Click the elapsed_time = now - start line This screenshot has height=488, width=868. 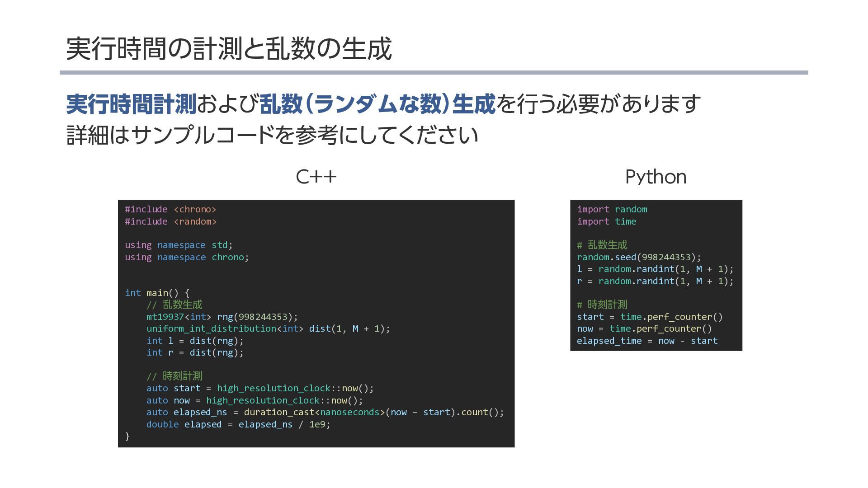(x=647, y=341)
